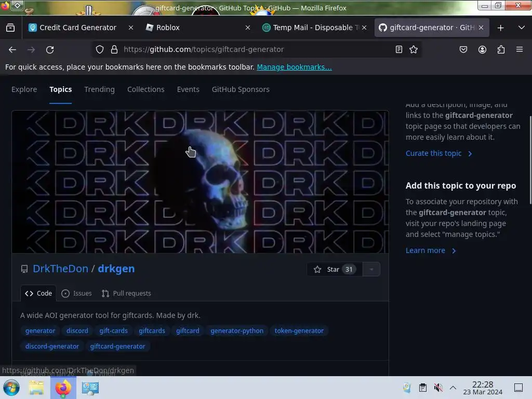Reload the current GitHub page
Viewport: 532px width, 399px height.
pos(50,49)
